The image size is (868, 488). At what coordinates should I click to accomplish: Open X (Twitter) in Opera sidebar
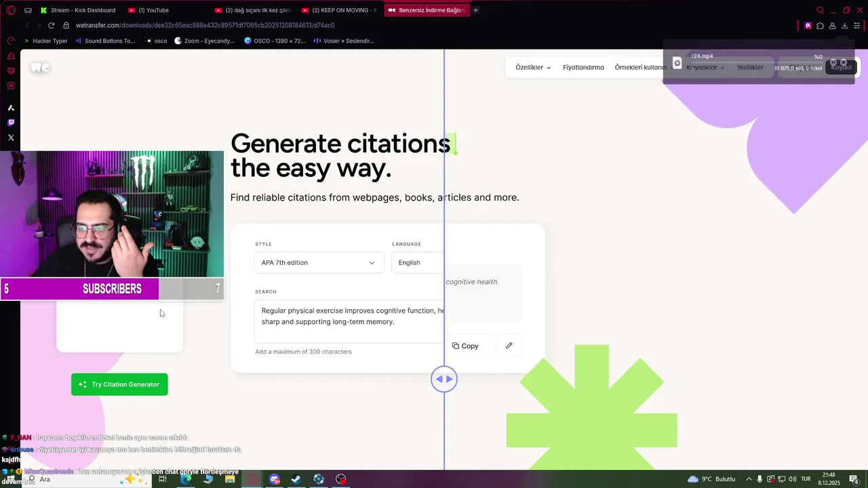pyautogui.click(x=11, y=138)
